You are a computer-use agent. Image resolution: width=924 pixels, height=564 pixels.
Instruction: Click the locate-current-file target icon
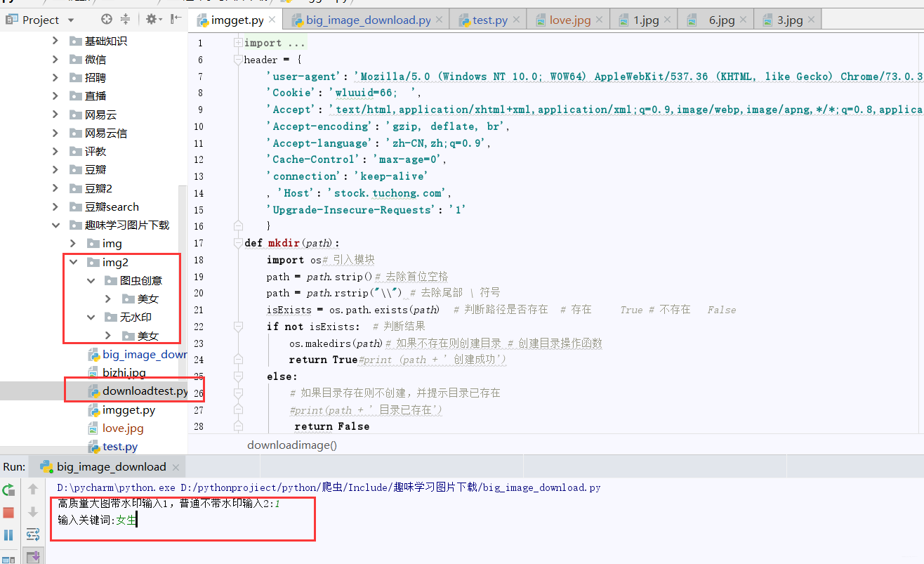click(107, 20)
